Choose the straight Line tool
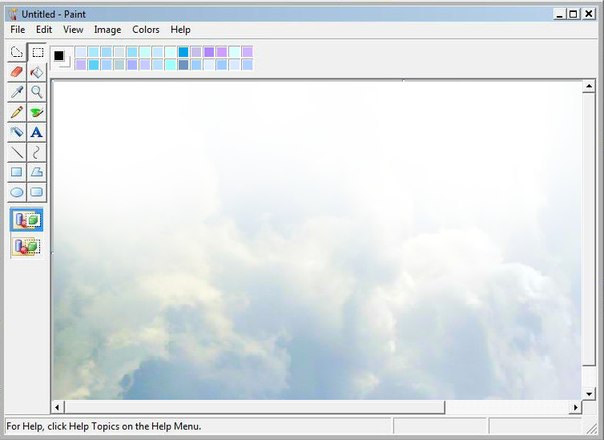 [17, 152]
